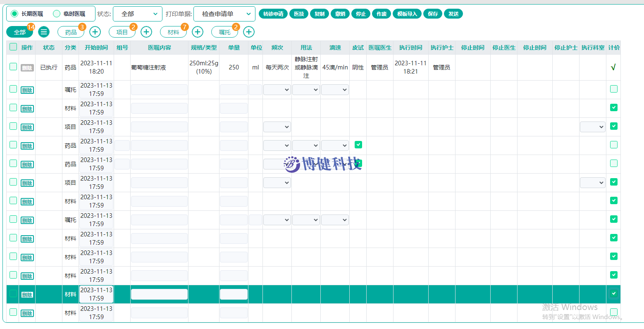Click greyed 删除 button in 葡萄糖注射液 row
Image resolution: width=644 pixels, height=329 pixels.
27,68
